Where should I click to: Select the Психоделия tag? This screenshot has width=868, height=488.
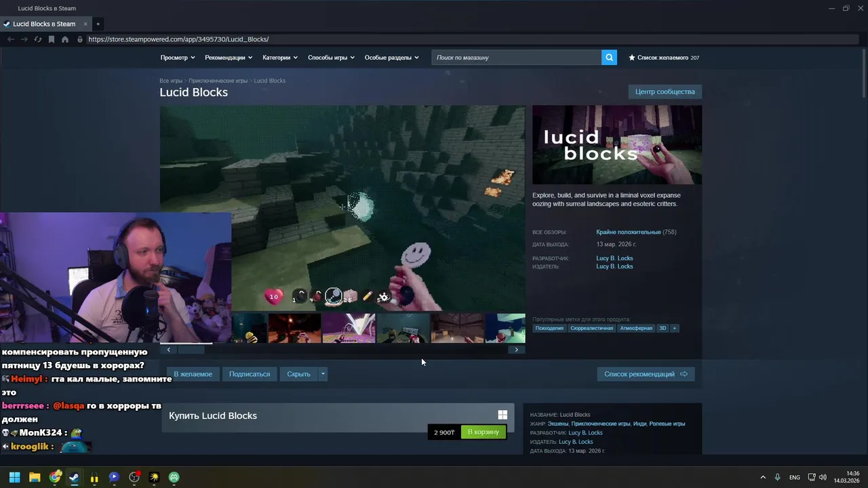549,328
